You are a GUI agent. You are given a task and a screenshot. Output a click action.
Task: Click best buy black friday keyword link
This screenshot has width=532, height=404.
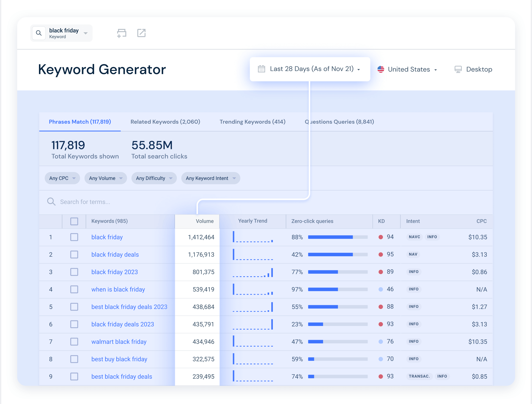pyautogui.click(x=119, y=359)
